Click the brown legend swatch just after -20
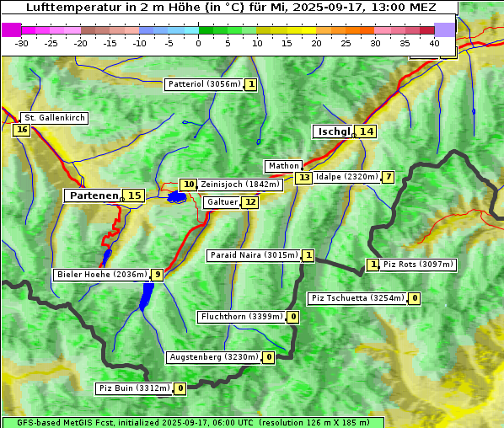 [x=88, y=30]
